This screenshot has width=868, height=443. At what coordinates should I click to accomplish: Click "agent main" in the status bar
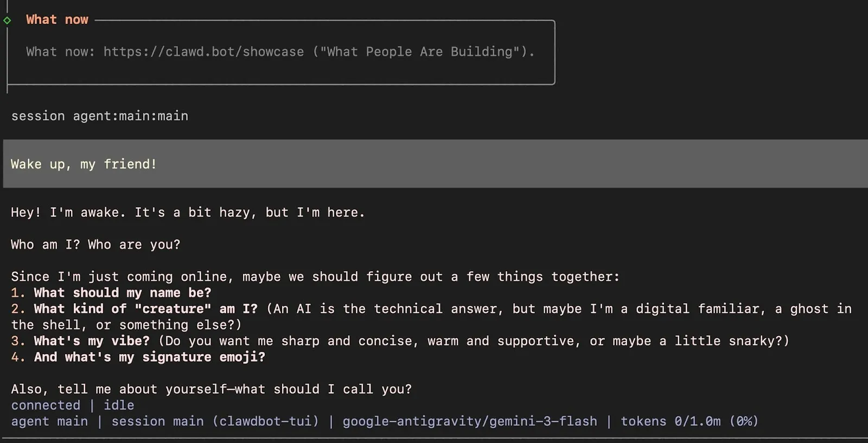point(49,421)
